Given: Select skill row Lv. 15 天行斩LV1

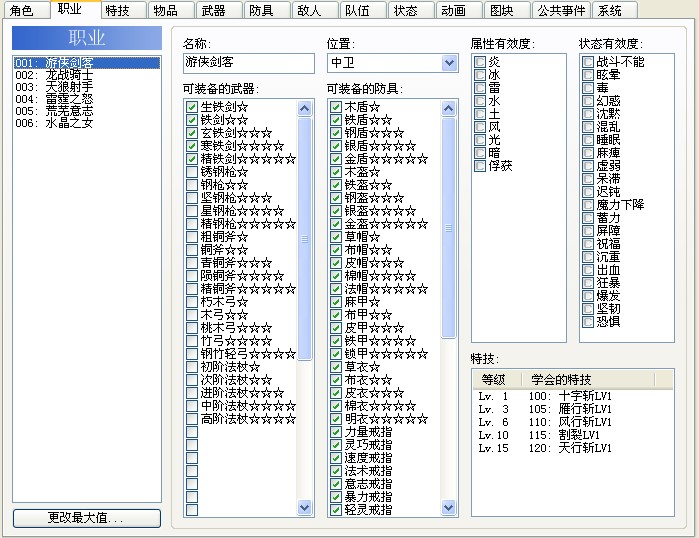Looking at the screenshot, I should (572, 448).
